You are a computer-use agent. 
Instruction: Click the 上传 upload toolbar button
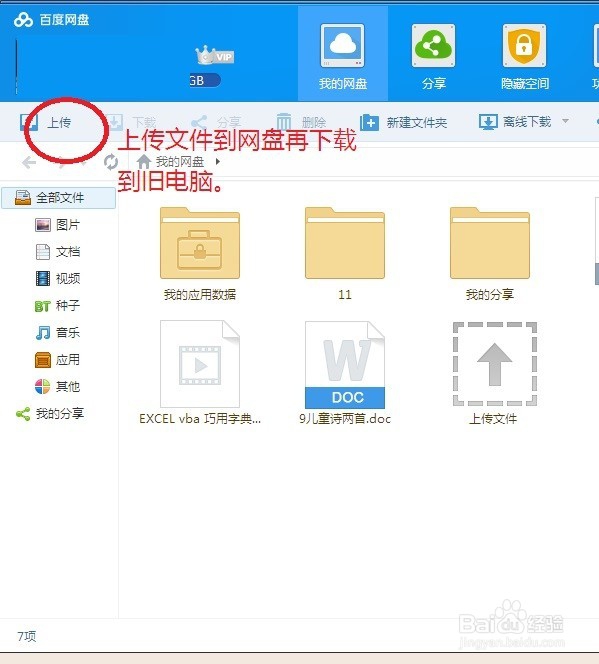coord(46,123)
